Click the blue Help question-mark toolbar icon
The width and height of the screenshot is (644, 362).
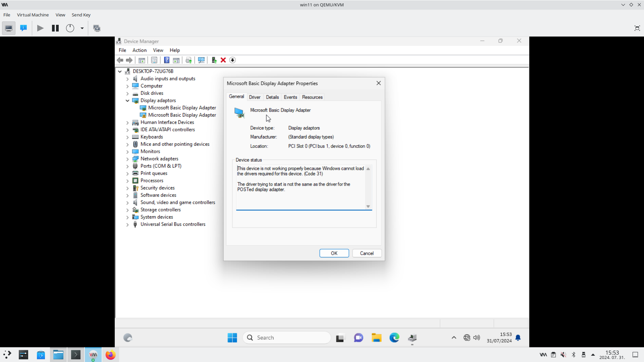pos(167,60)
